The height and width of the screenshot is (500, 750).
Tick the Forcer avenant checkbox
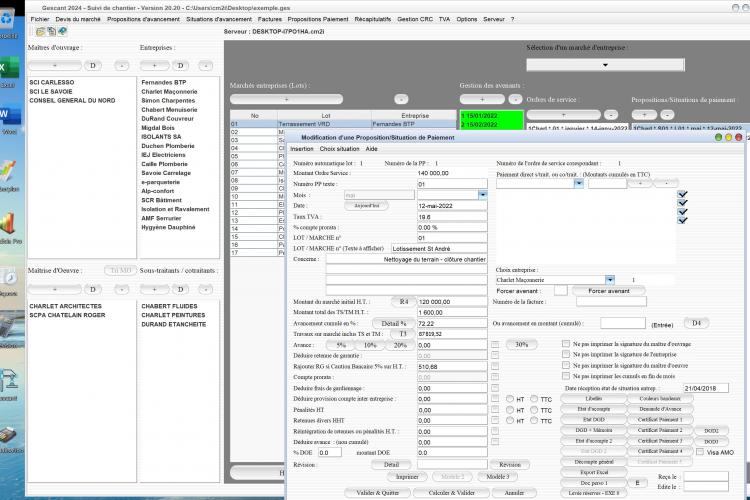click(x=561, y=290)
